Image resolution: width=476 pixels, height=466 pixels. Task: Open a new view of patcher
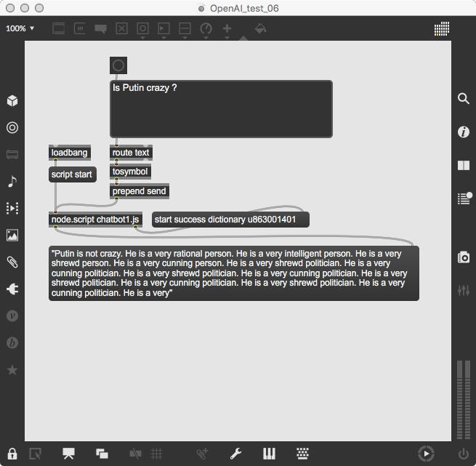click(x=35, y=454)
